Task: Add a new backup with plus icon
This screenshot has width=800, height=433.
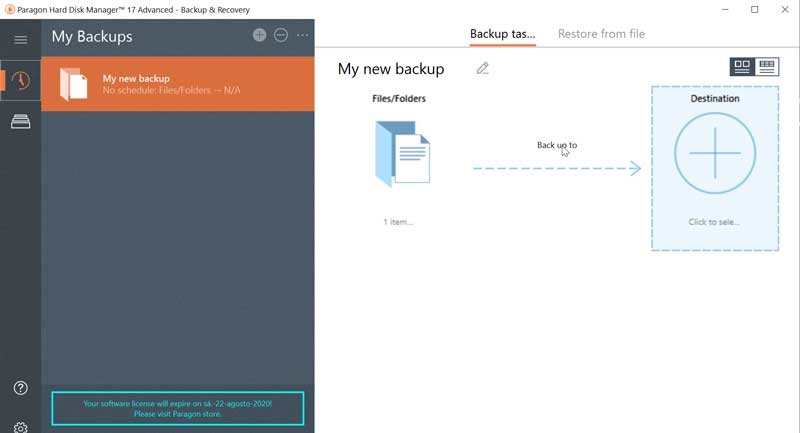Action: point(260,35)
